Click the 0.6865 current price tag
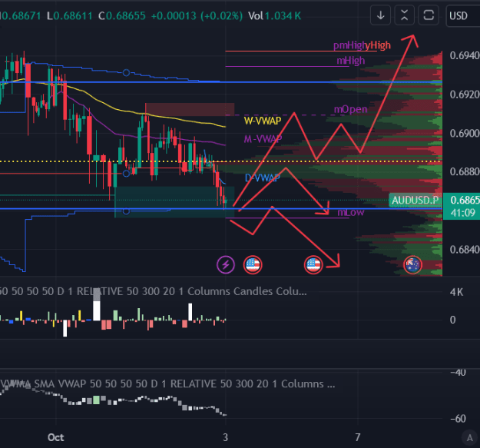This screenshot has height=448, width=480. coord(464,201)
